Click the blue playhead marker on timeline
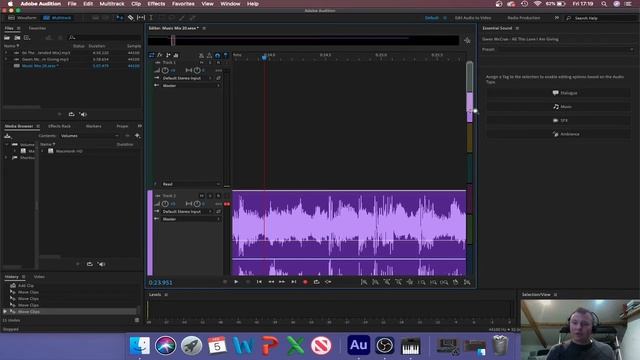 tap(264, 58)
